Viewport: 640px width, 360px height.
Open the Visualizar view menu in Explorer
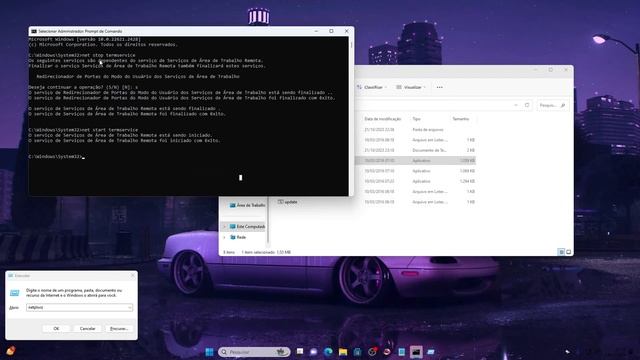[411, 87]
